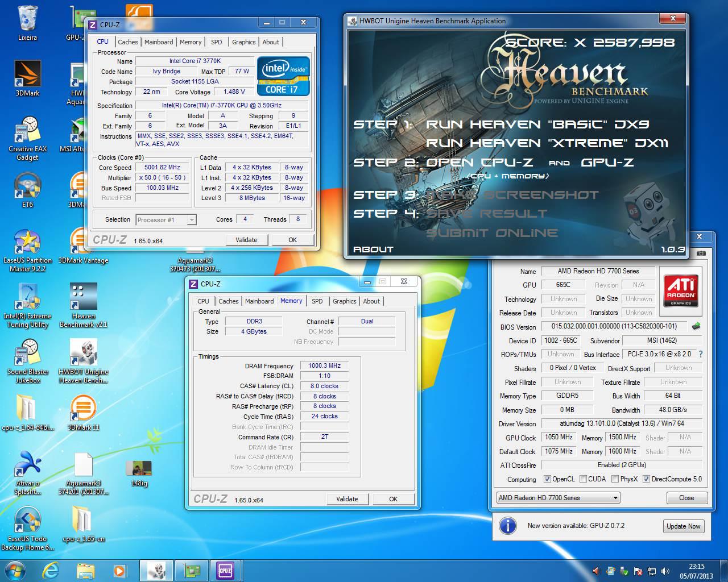Screen dimensions: 728x582
Task: Toggle the PhysX checkbox in GPU-Z
Action: (x=615, y=479)
